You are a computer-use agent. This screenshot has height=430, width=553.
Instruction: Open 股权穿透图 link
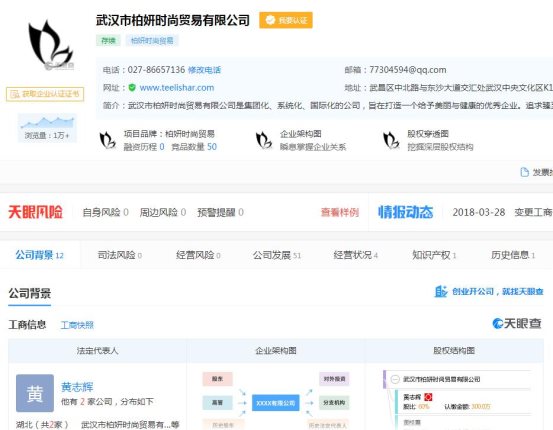pos(428,134)
